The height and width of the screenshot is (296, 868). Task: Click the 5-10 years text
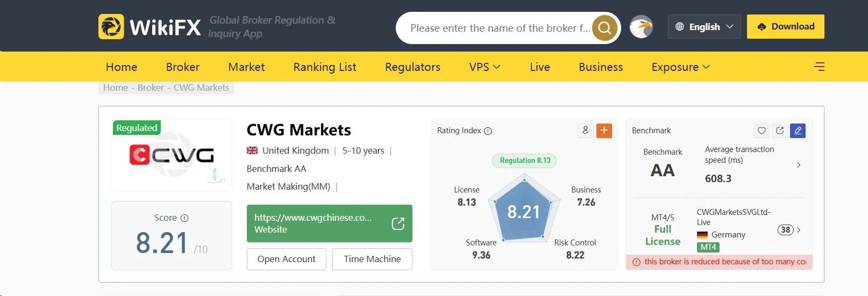point(363,150)
